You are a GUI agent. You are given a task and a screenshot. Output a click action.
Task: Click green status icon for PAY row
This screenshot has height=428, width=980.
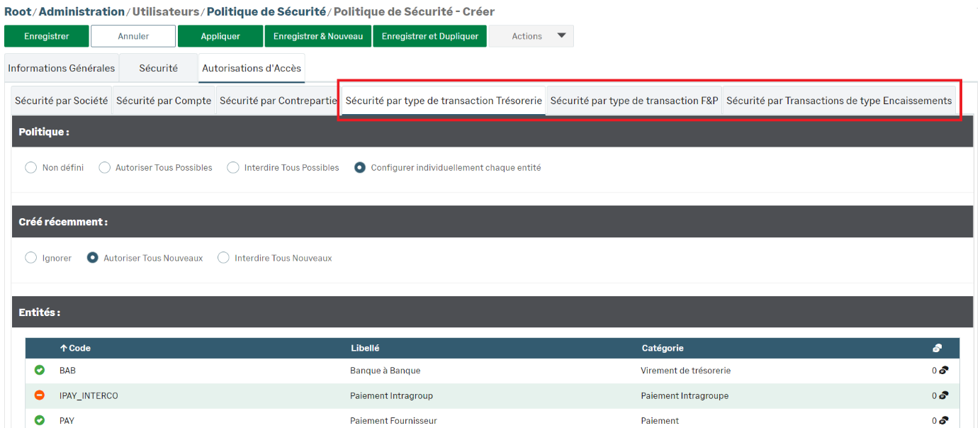coord(40,420)
